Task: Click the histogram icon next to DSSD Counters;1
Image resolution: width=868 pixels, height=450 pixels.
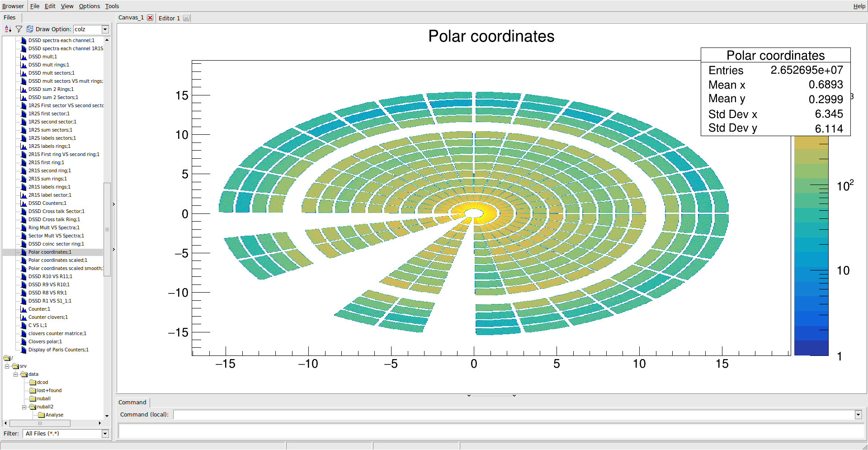Action: pos(24,204)
